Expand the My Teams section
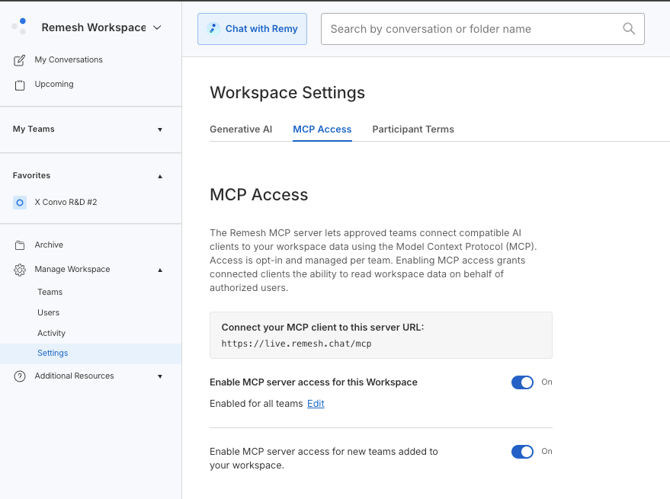The width and height of the screenshot is (670, 499). click(160, 129)
